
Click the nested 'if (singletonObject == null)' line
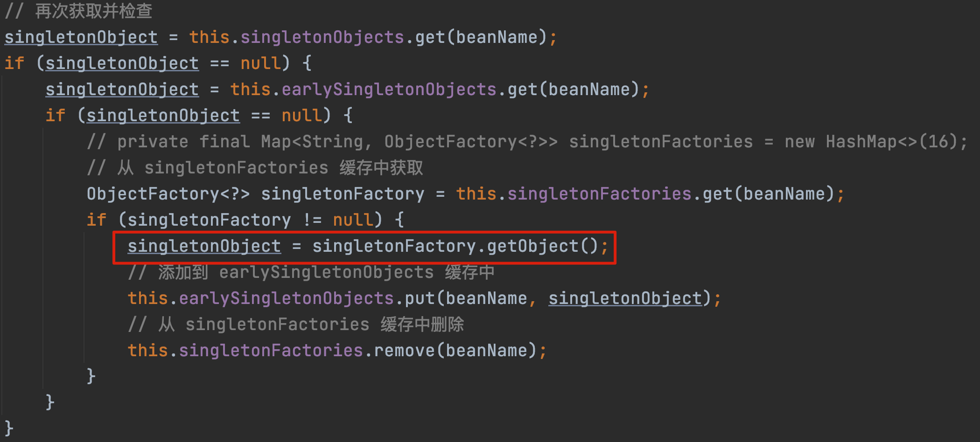(x=199, y=116)
